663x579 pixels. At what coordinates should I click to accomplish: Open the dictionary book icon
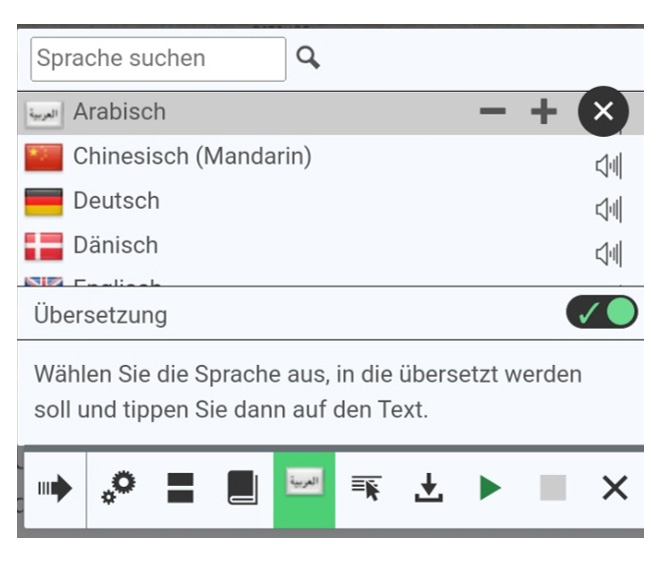point(242,489)
